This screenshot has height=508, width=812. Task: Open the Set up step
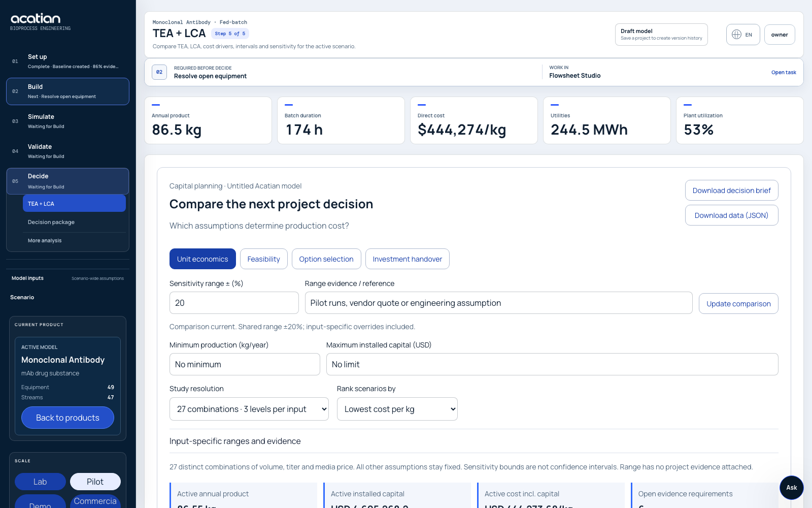pos(67,61)
